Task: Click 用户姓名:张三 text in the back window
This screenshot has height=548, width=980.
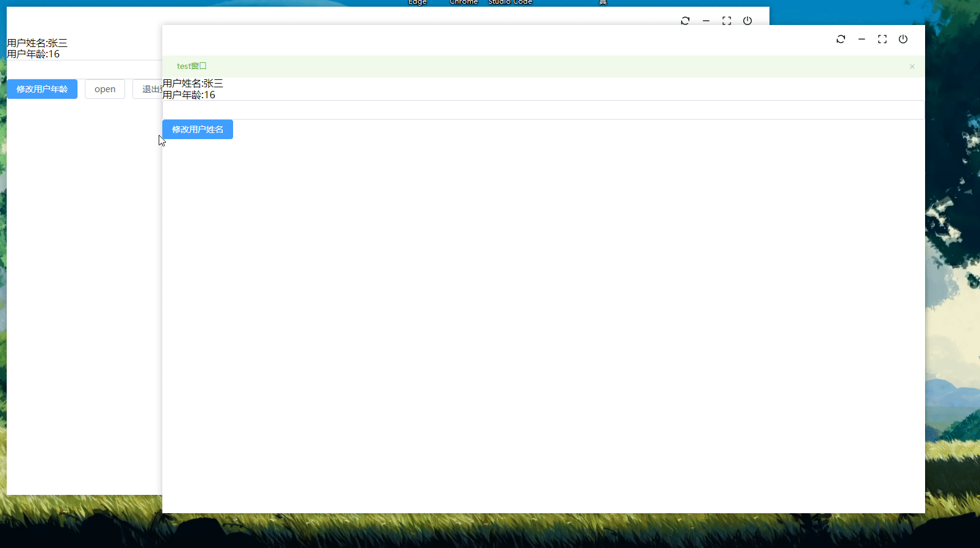Action: pos(37,43)
